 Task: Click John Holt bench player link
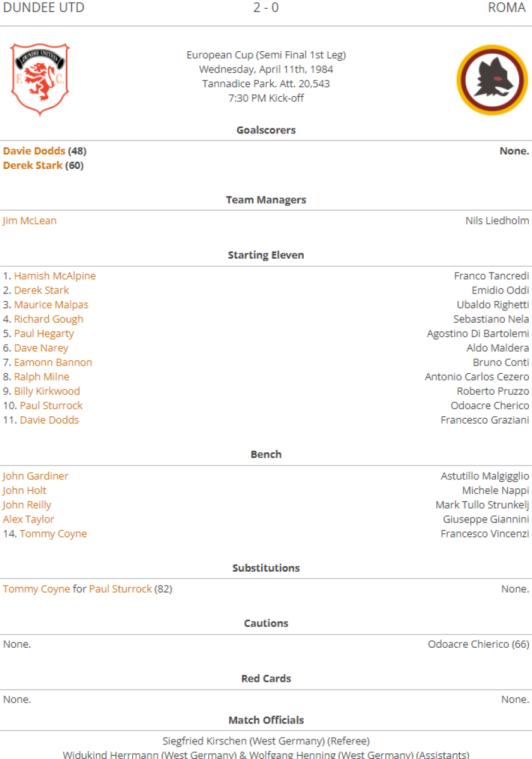click(x=25, y=491)
